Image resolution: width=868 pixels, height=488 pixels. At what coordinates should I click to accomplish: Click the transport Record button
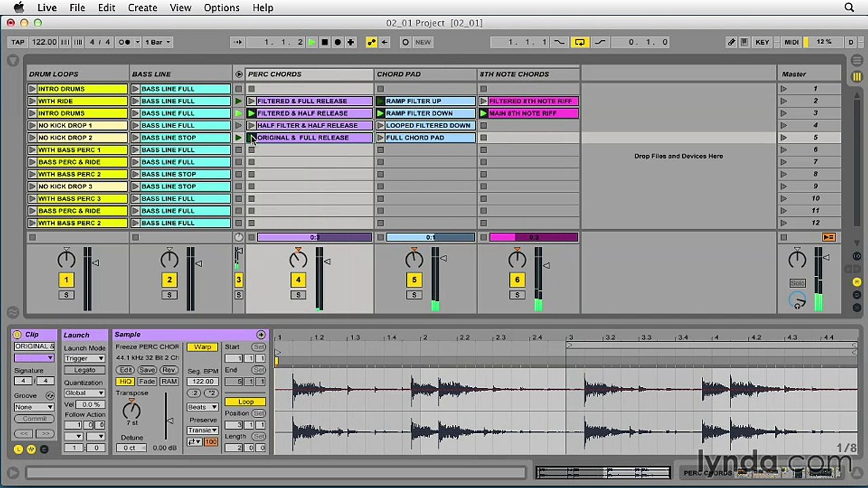338,42
